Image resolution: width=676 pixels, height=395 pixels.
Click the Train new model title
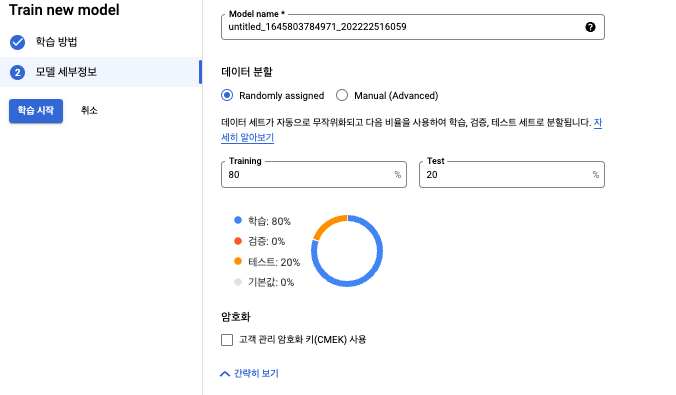point(64,10)
